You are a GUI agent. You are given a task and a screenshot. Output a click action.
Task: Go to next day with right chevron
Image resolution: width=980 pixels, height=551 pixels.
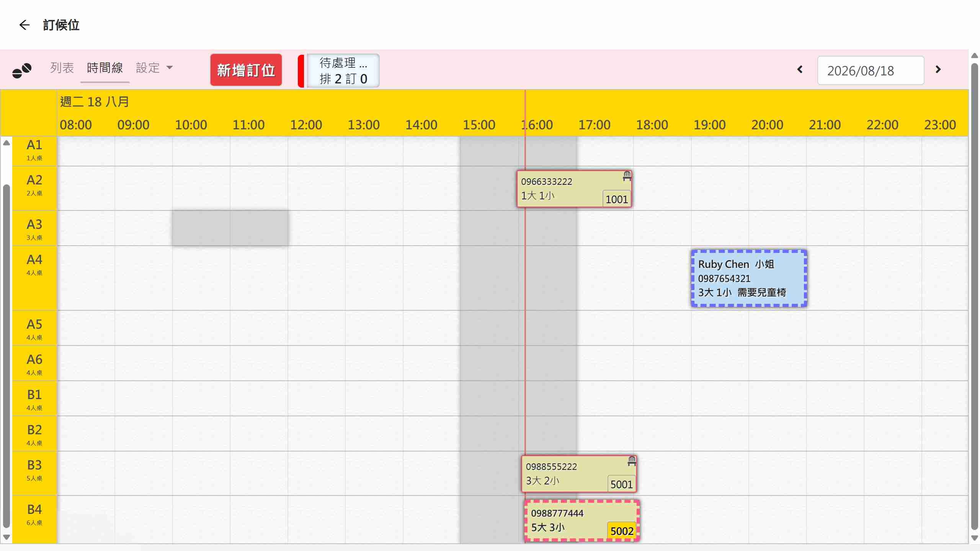click(x=938, y=70)
